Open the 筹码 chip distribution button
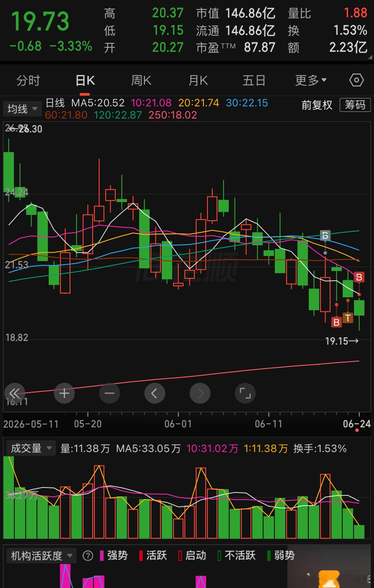This screenshot has width=374, height=588. click(x=355, y=105)
